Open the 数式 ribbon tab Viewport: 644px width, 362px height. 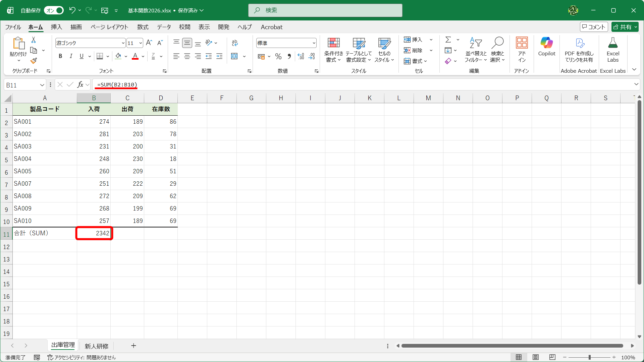pyautogui.click(x=143, y=27)
